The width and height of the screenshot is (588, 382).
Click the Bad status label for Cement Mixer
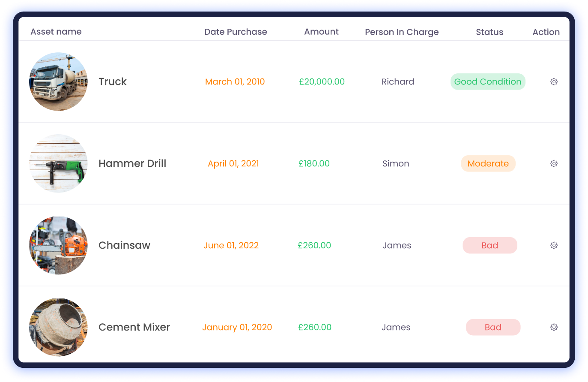[x=493, y=327]
